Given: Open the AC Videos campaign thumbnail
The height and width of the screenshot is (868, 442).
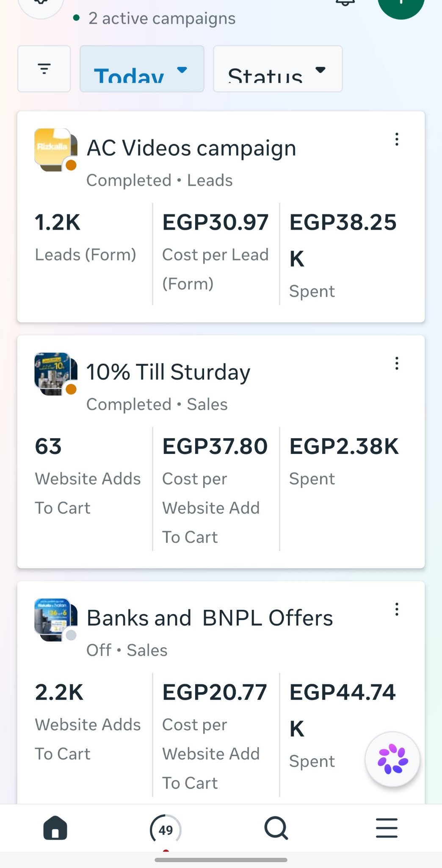Looking at the screenshot, I should coord(55,150).
